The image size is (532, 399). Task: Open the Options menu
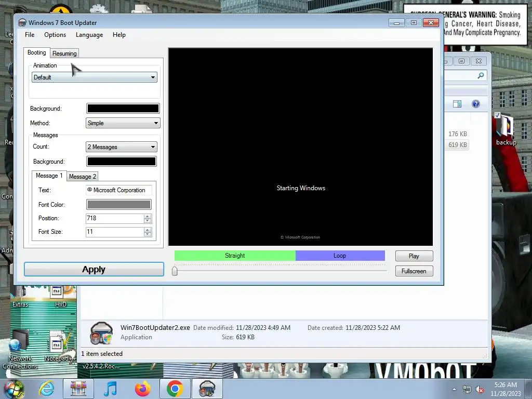pos(55,35)
